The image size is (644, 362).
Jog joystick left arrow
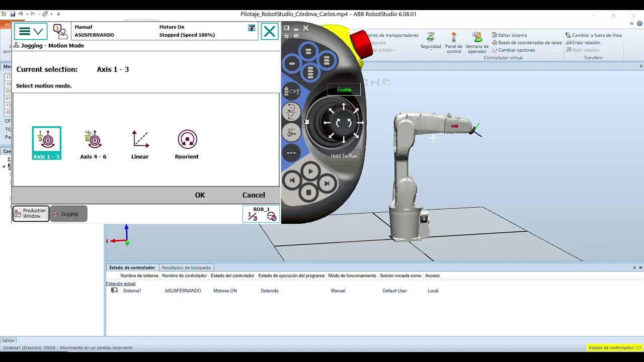pyautogui.click(x=327, y=123)
